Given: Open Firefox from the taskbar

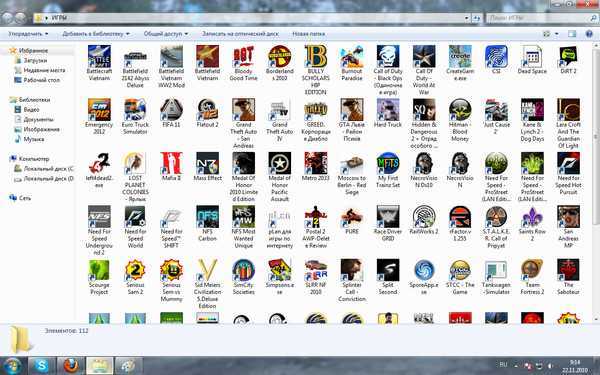Looking at the screenshot, I should tap(70, 366).
